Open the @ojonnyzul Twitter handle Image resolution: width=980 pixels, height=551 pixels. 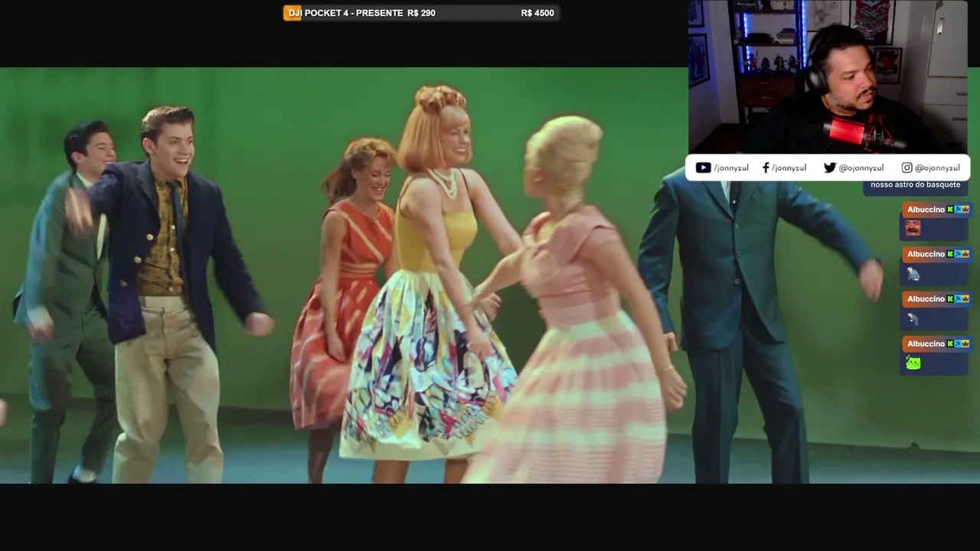tap(861, 168)
